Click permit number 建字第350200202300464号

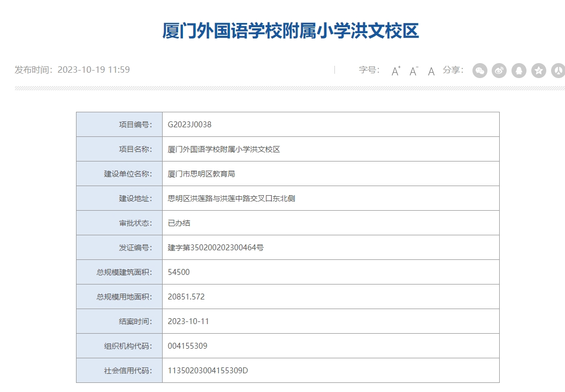point(216,248)
